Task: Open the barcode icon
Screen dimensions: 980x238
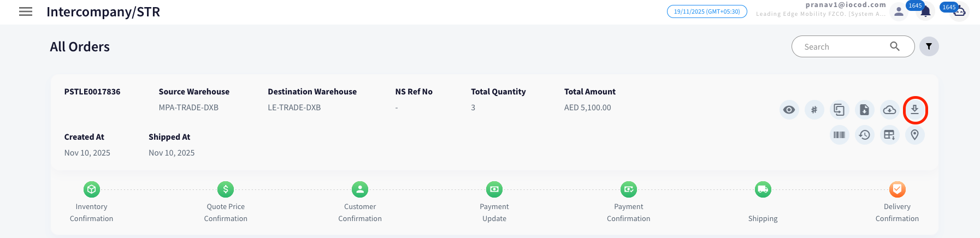Action: click(839, 135)
